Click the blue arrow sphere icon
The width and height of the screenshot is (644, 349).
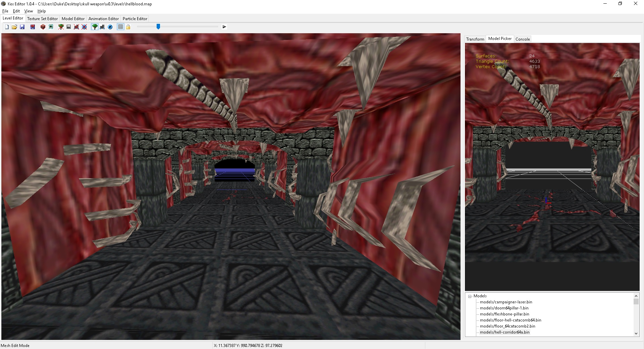coord(110,27)
